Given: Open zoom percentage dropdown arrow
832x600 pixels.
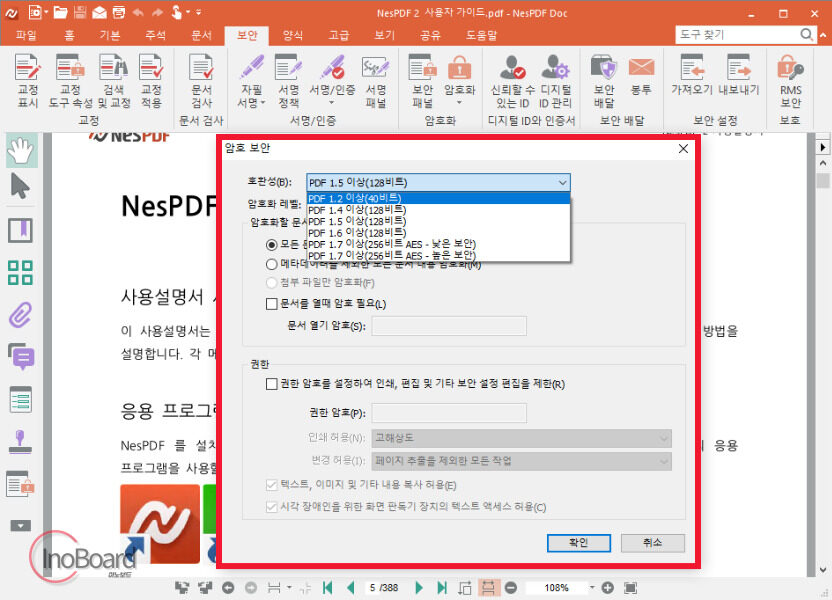Looking at the screenshot, I should tap(592, 587).
